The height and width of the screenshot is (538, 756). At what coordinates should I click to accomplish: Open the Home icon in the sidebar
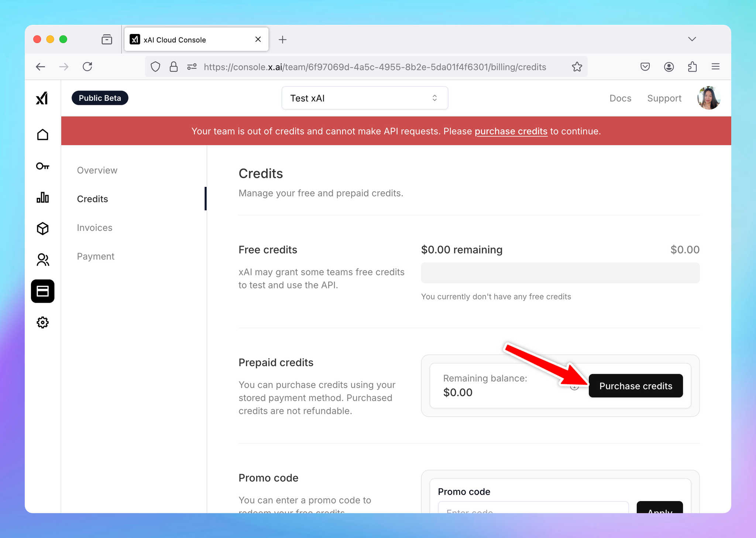click(x=42, y=134)
